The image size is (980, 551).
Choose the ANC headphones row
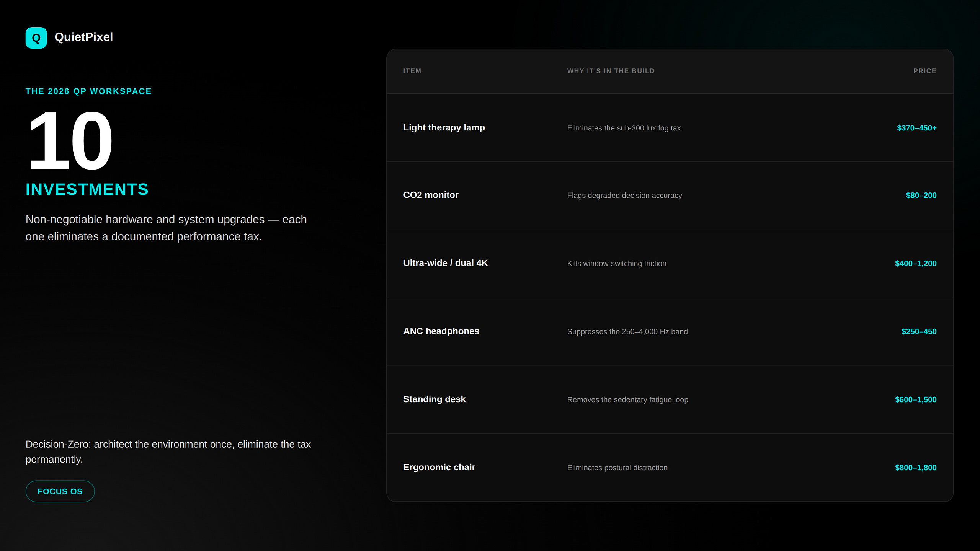tap(670, 331)
